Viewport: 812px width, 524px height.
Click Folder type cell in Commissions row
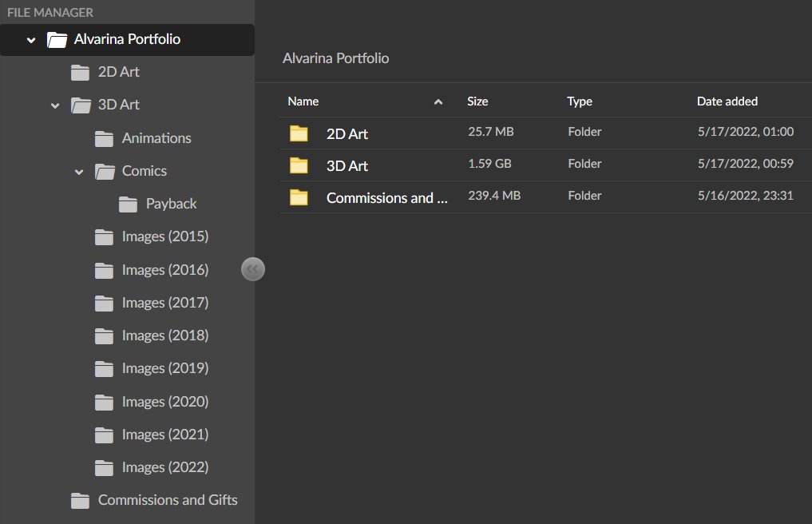point(584,196)
